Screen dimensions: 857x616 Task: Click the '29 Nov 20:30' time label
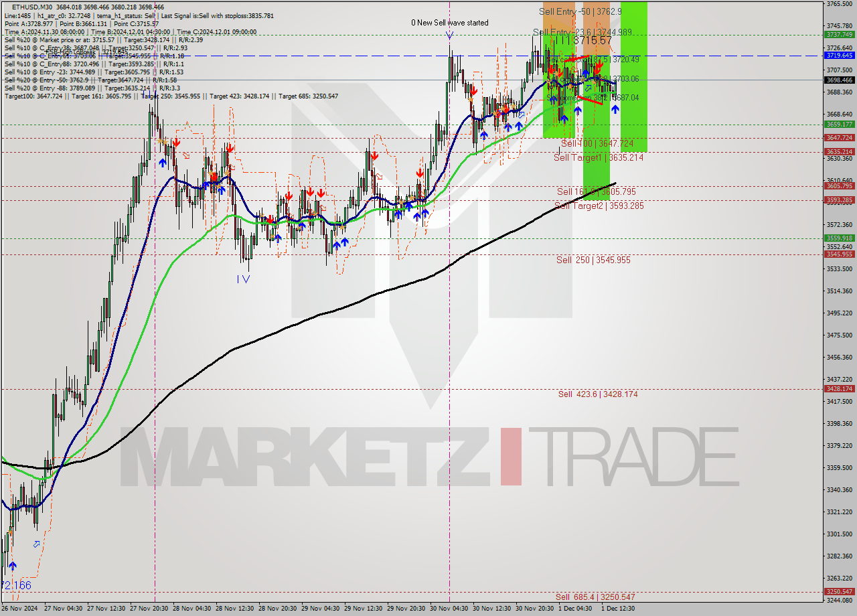(x=406, y=609)
